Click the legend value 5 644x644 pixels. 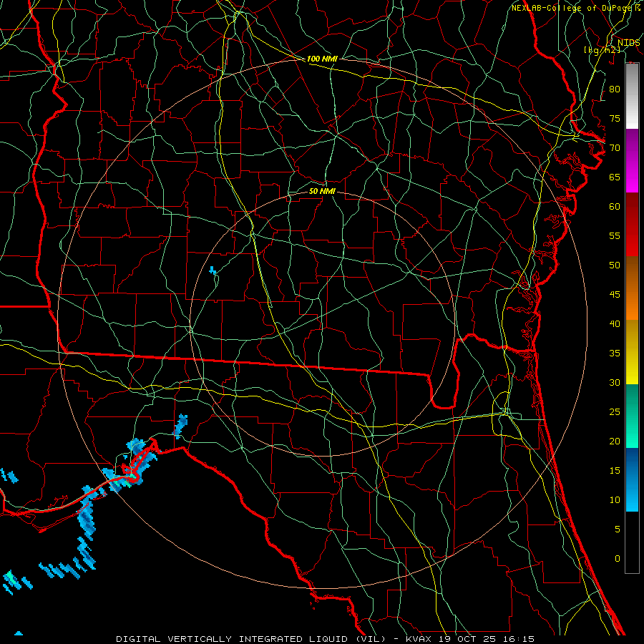point(618,530)
